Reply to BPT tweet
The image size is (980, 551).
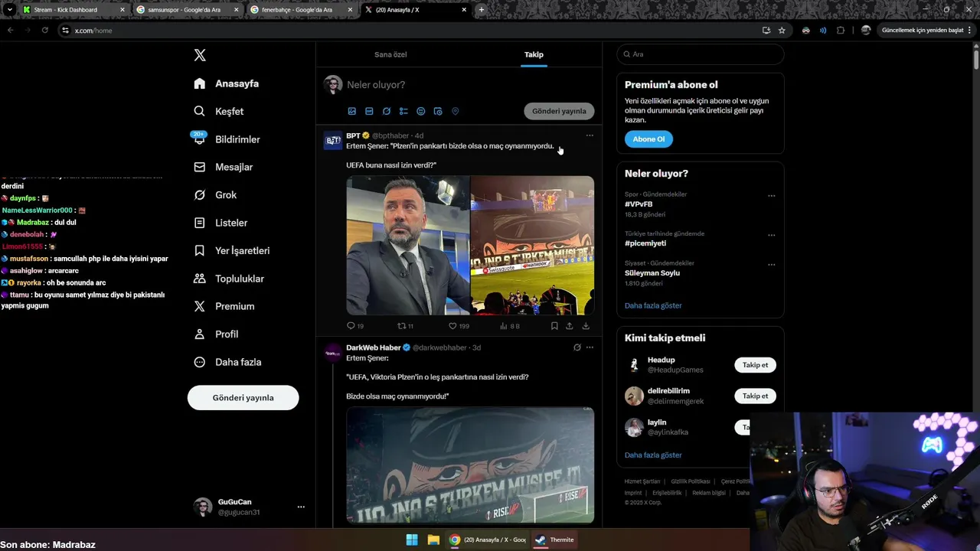click(355, 326)
